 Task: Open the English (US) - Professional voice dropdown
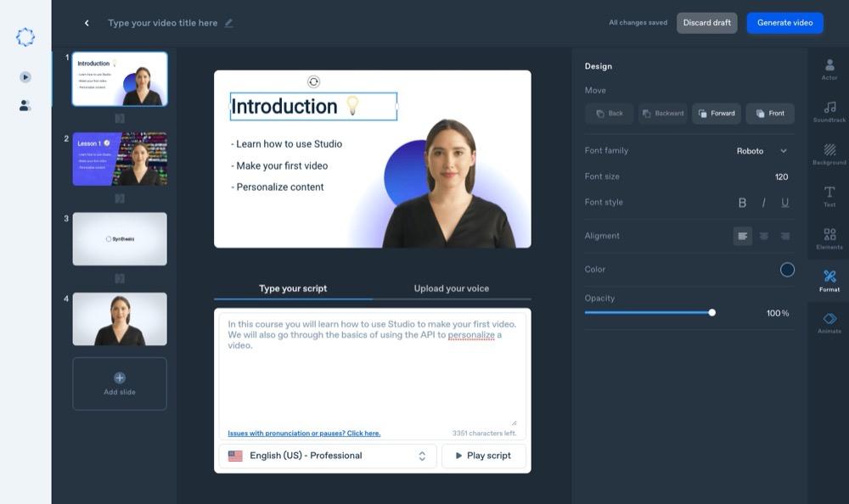tap(328, 456)
